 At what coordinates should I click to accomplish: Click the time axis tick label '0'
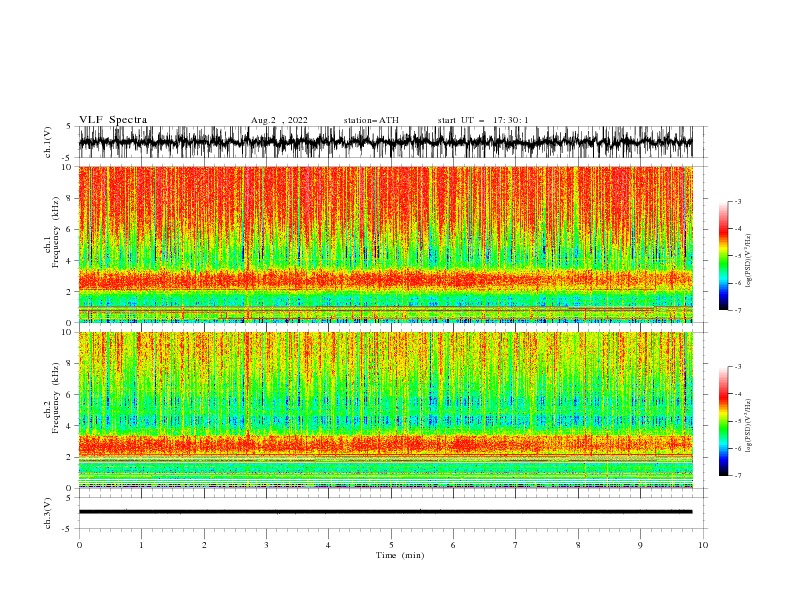tap(79, 545)
